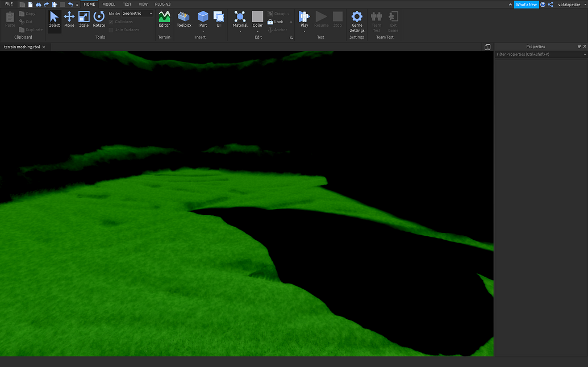Screen dimensions: 588x367
Task: Open the Toolbox panel
Action: [184, 19]
